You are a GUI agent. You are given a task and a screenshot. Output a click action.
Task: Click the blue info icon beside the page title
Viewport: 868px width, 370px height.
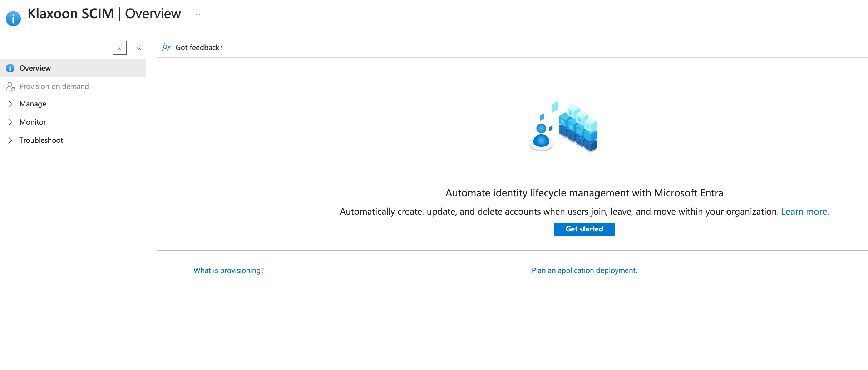[x=13, y=19]
